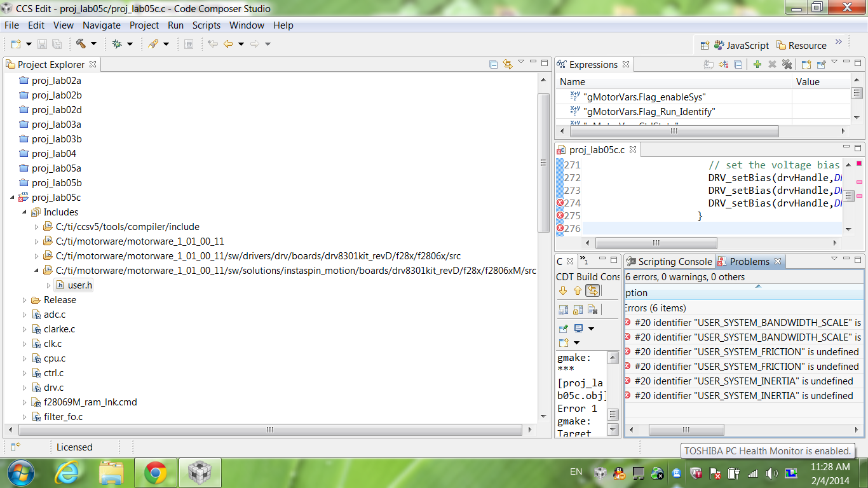
Task: Open Display Selected Console dropdown
Action: click(x=591, y=329)
